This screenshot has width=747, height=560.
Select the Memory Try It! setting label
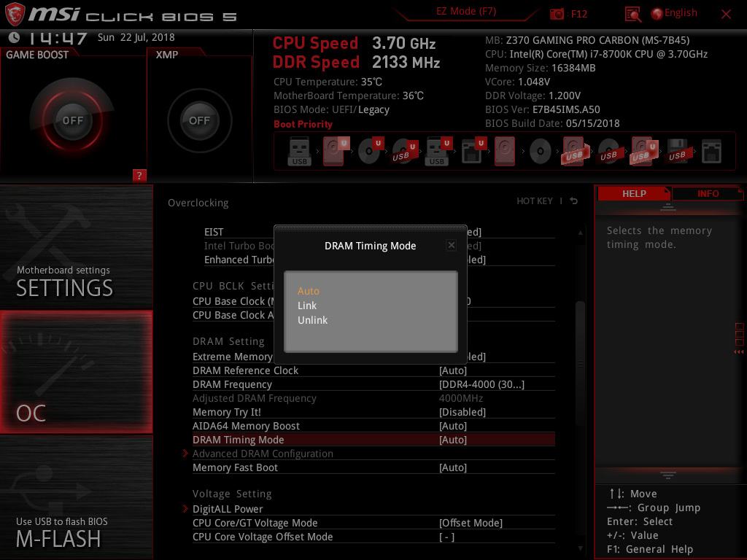point(227,412)
